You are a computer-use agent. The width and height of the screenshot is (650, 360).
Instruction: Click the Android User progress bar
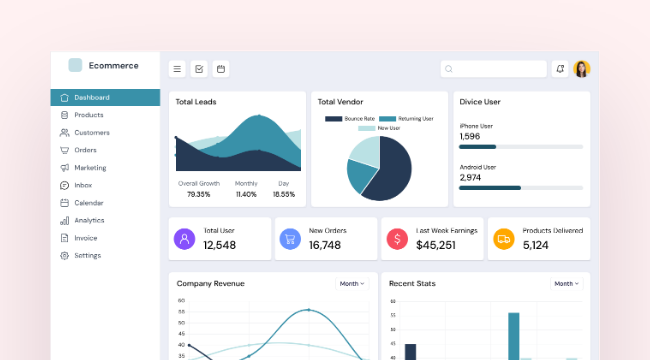click(521, 188)
